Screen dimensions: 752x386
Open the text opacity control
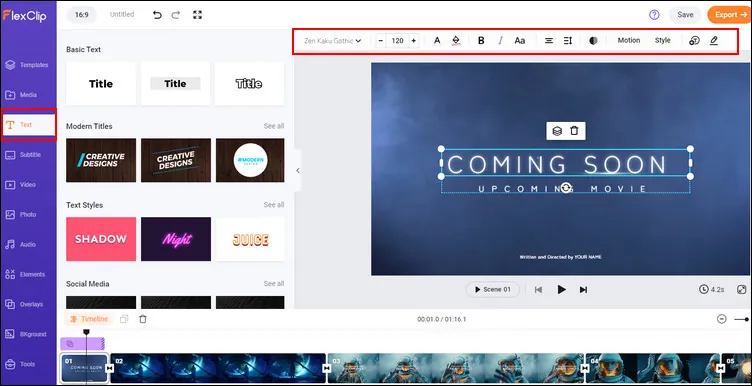593,41
